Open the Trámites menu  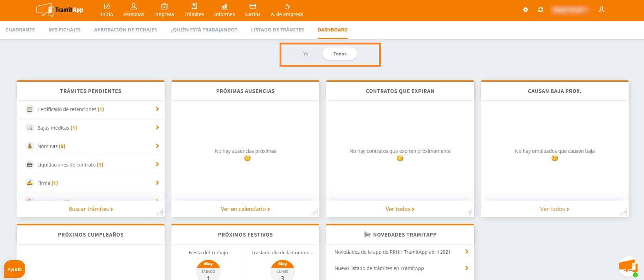(x=194, y=10)
